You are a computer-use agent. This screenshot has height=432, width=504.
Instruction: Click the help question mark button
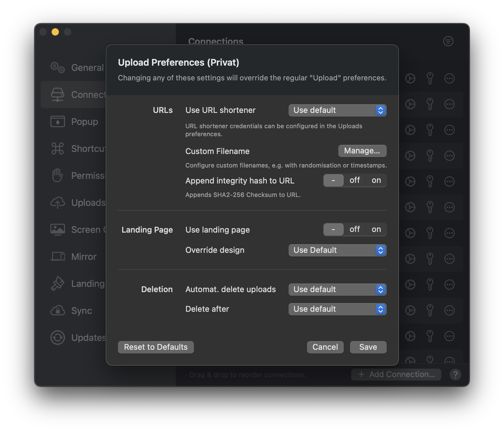(x=455, y=374)
